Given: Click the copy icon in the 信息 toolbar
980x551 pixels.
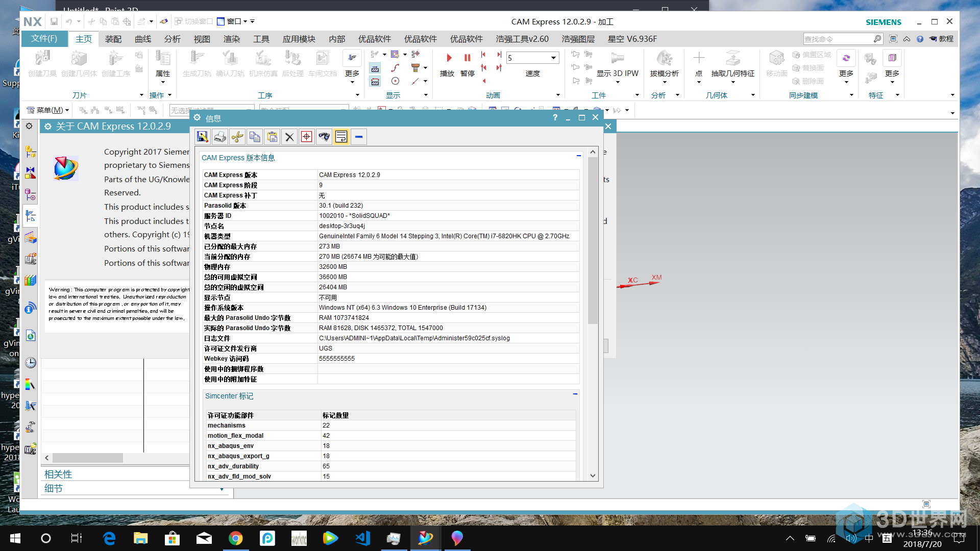Looking at the screenshot, I should click(x=255, y=137).
